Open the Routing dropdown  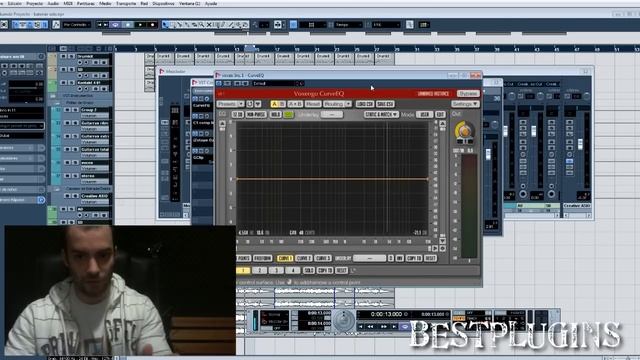click(337, 104)
